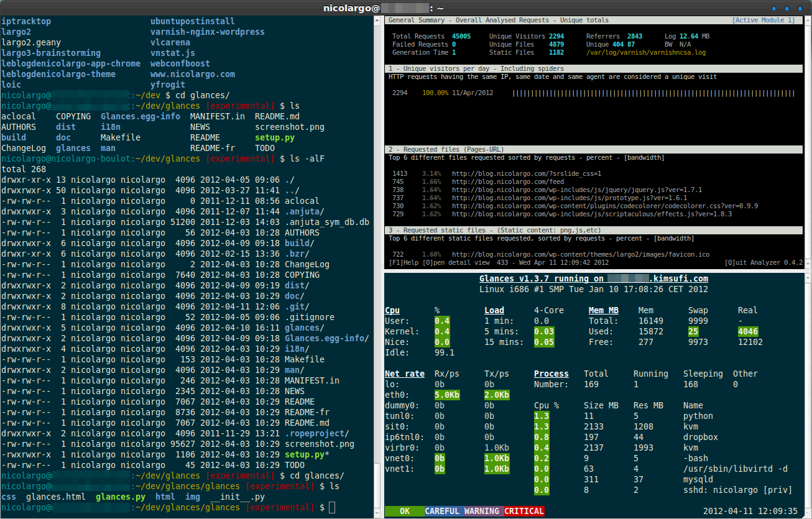Open the F1 Help entry

pos(404,262)
